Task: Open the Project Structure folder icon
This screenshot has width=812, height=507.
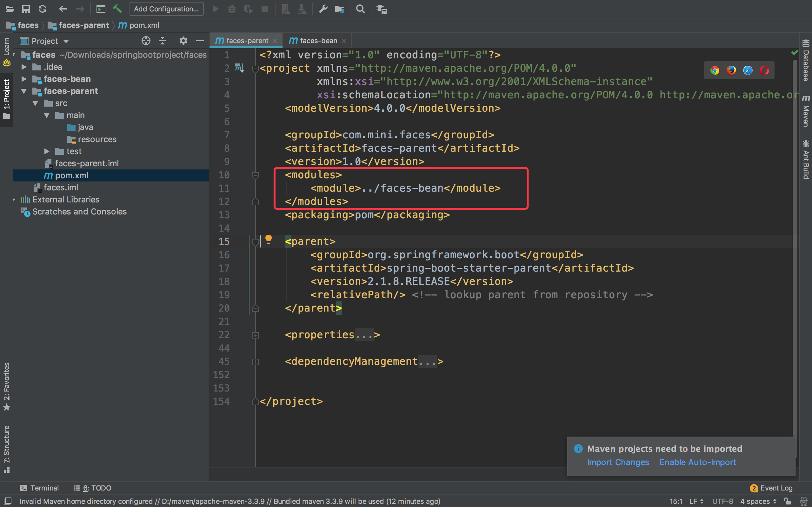Action: pyautogui.click(x=339, y=9)
